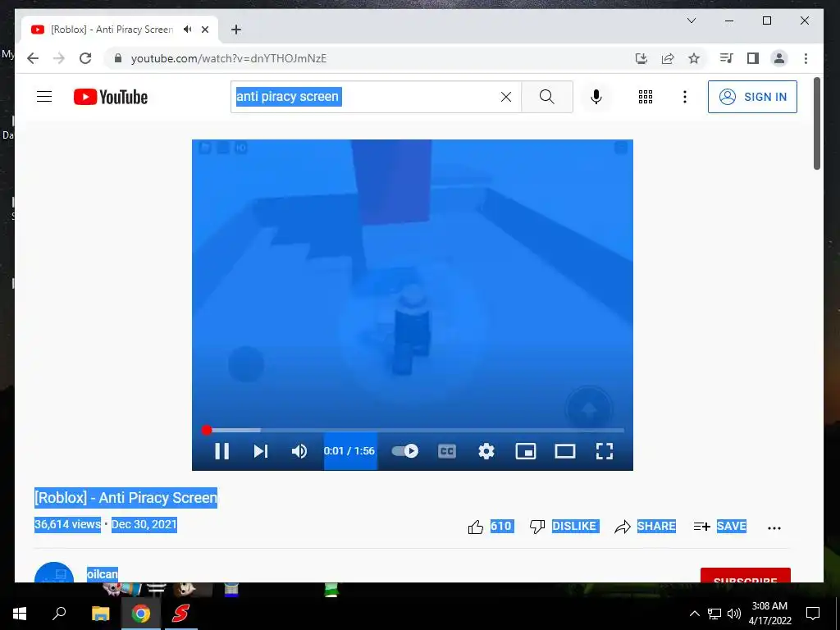Open File Explorer from taskbar

pyautogui.click(x=100, y=614)
